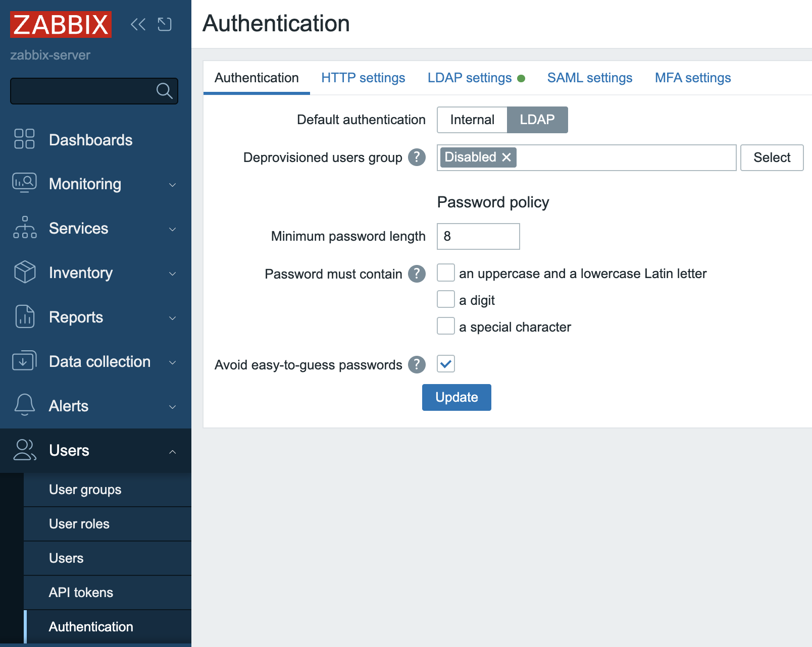Click the Update button
This screenshot has width=812, height=647.
(x=456, y=397)
